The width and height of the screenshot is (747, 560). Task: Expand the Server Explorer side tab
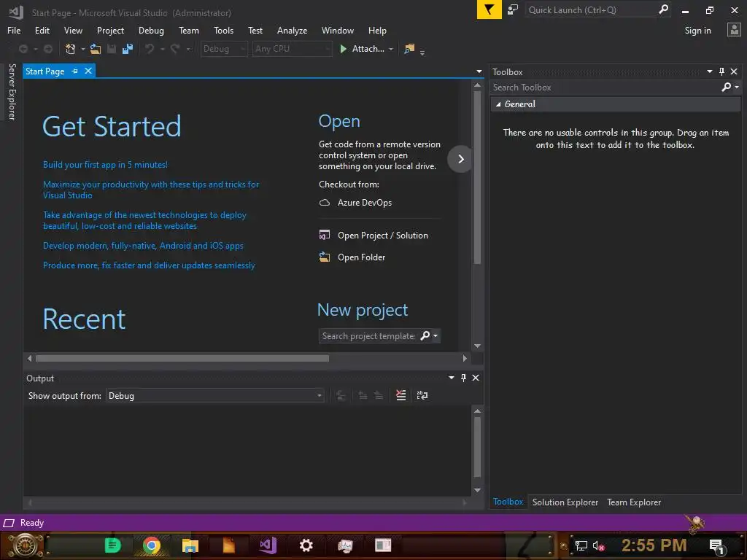(12, 92)
